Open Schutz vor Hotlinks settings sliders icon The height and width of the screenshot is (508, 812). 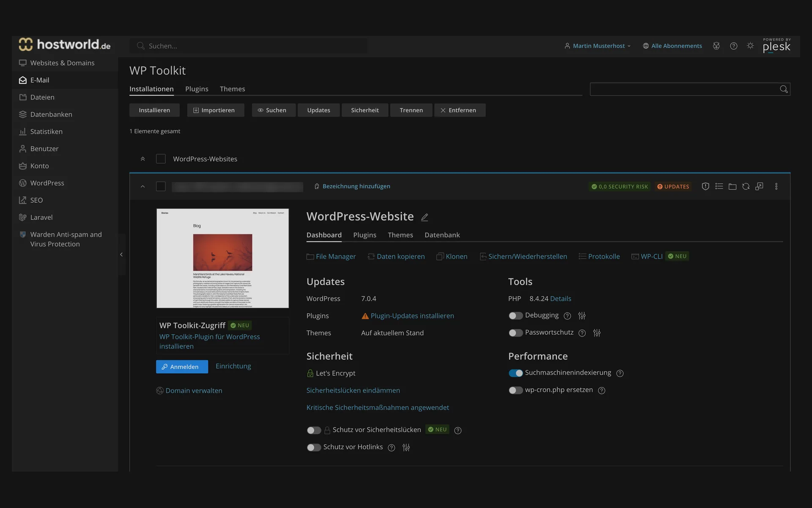point(406,447)
